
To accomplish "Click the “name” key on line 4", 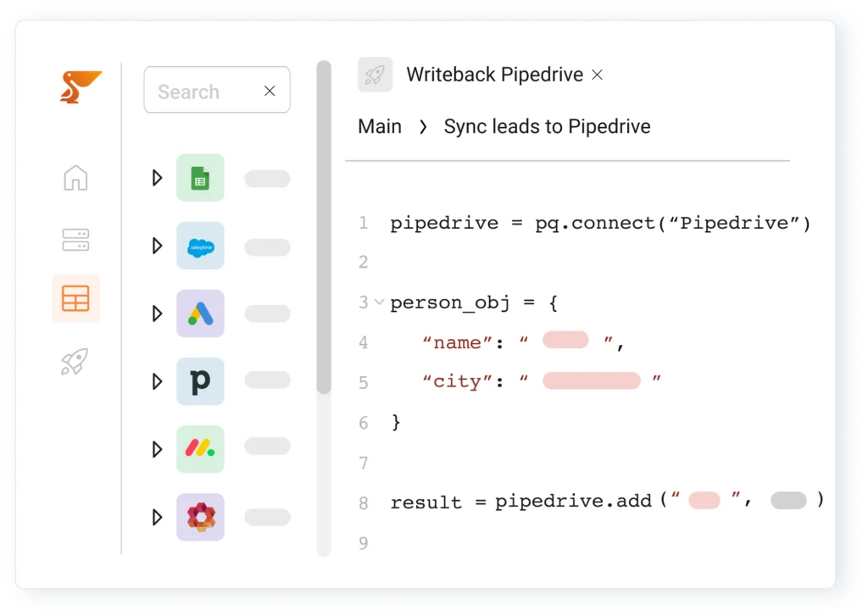I will [x=457, y=342].
